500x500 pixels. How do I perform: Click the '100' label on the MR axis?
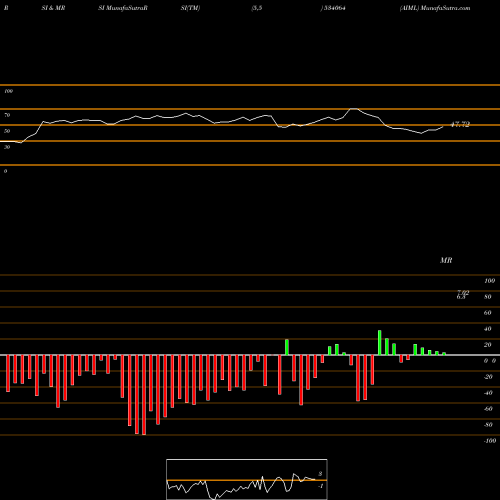click(489, 281)
